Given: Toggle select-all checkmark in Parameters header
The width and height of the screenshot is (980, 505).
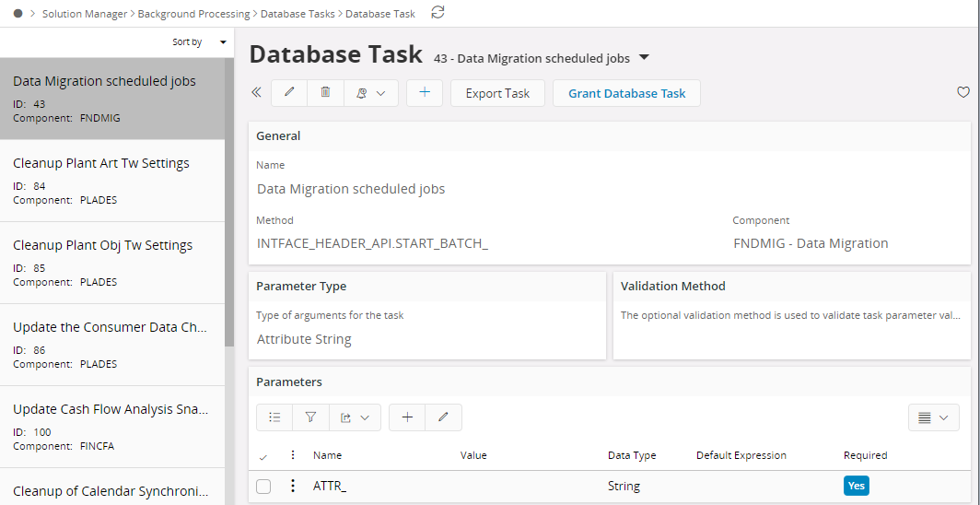Looking at the screenshot, I should (263, 456).
